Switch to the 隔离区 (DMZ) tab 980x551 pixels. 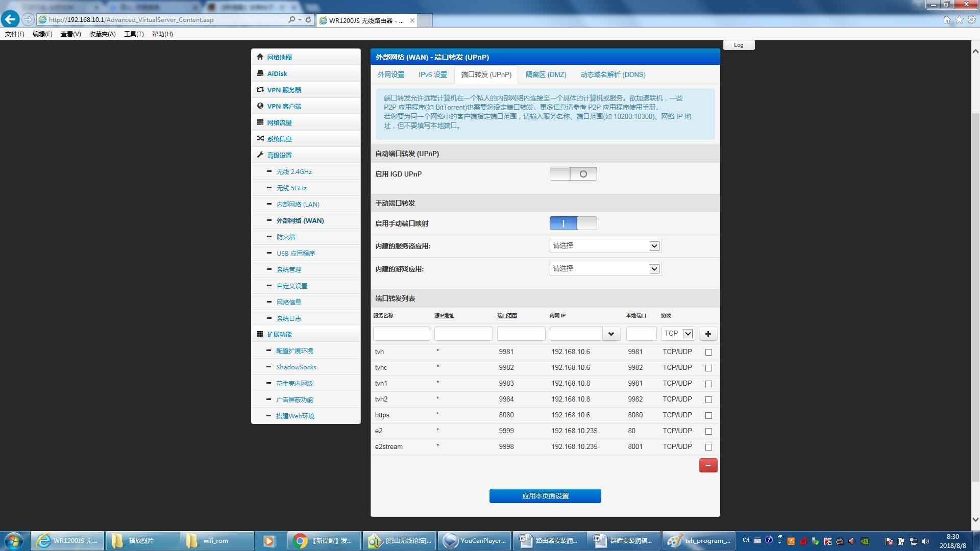coord(546,74)
